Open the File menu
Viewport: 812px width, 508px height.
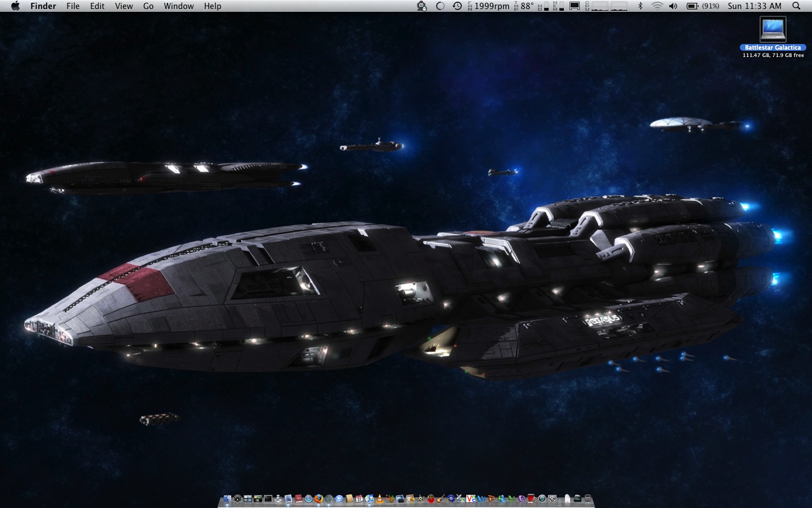point(73,6)
